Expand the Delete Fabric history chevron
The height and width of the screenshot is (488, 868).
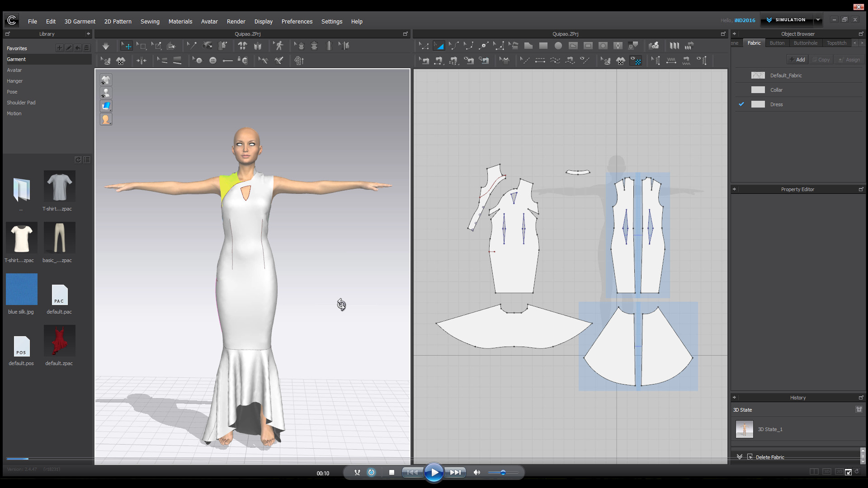[740, 457]
